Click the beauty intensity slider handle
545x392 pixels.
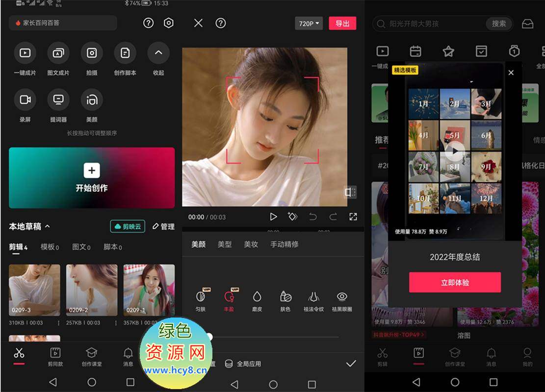pos(209,337)
